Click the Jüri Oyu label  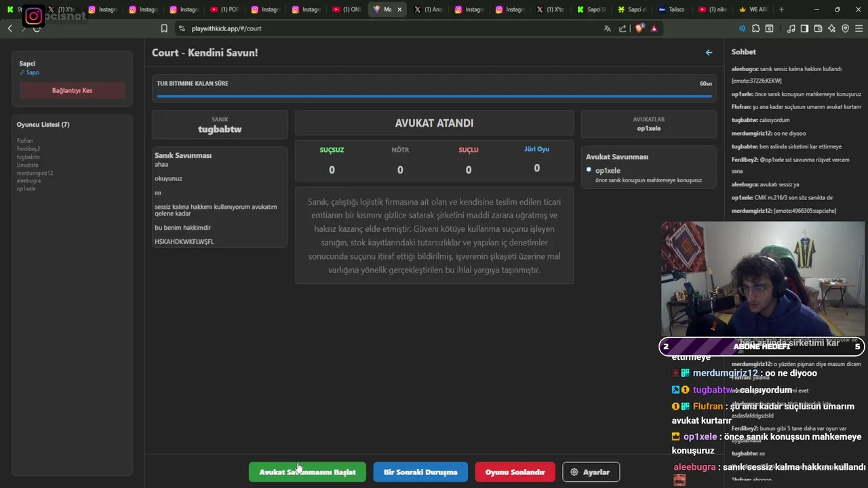537,149
